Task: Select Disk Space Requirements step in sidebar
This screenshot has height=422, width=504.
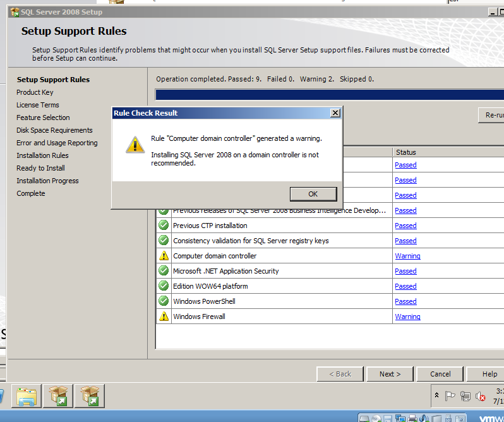Action: pyautogui.click(x=54, y=130)
